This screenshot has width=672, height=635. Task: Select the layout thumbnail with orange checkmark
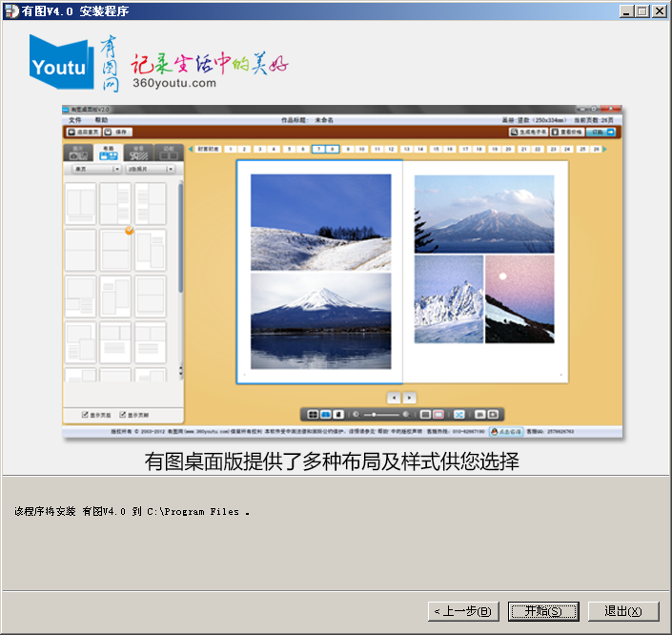(x=116, y=248)
